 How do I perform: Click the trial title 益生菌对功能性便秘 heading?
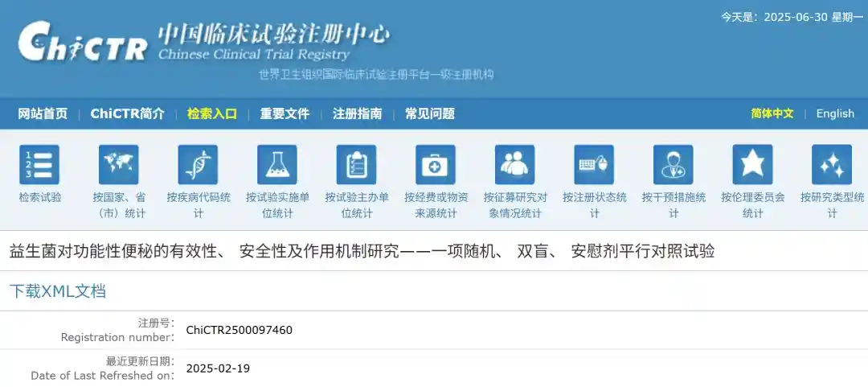pyautogui.click(x=362, y=251)
